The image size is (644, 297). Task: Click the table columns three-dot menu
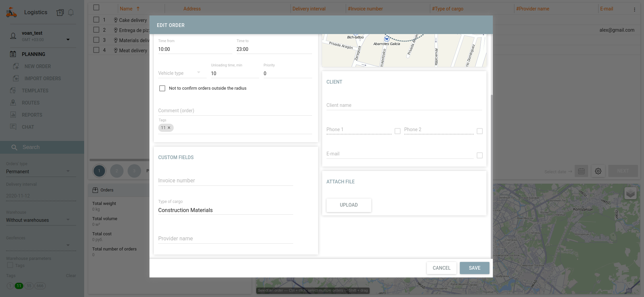click(634, 9)
